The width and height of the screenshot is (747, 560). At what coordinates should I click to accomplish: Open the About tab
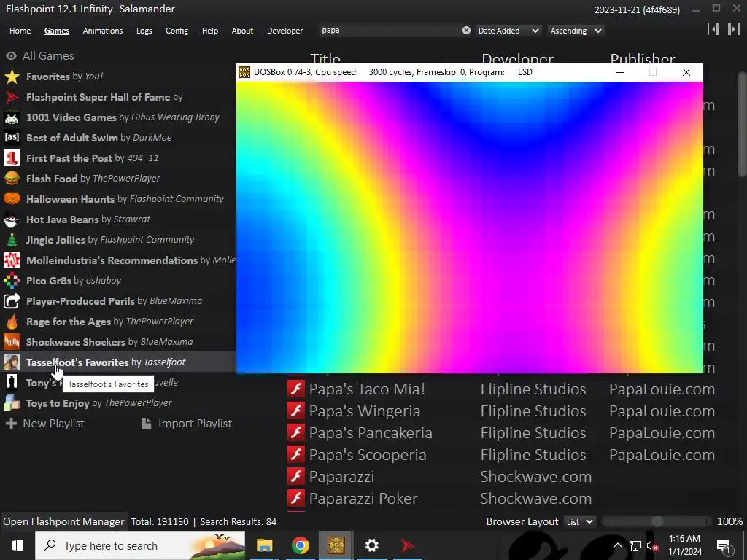tap(242, 31)
